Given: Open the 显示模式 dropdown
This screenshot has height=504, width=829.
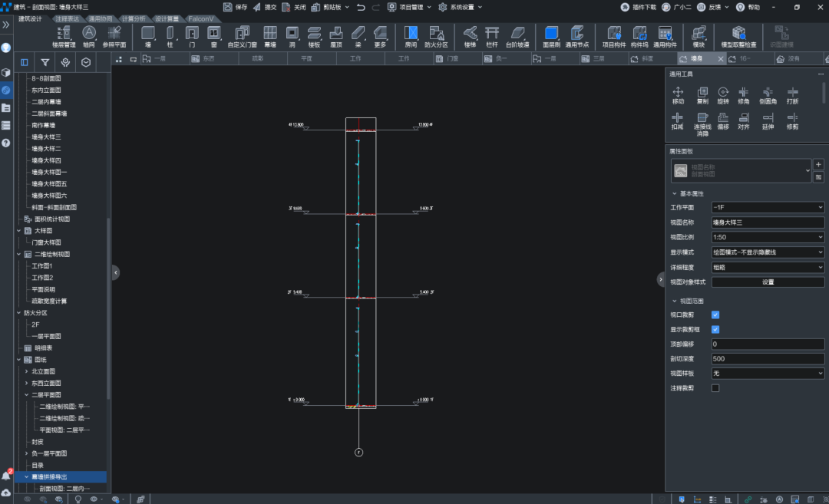Looking at the screenshot, I should click(x=768, y=252).
